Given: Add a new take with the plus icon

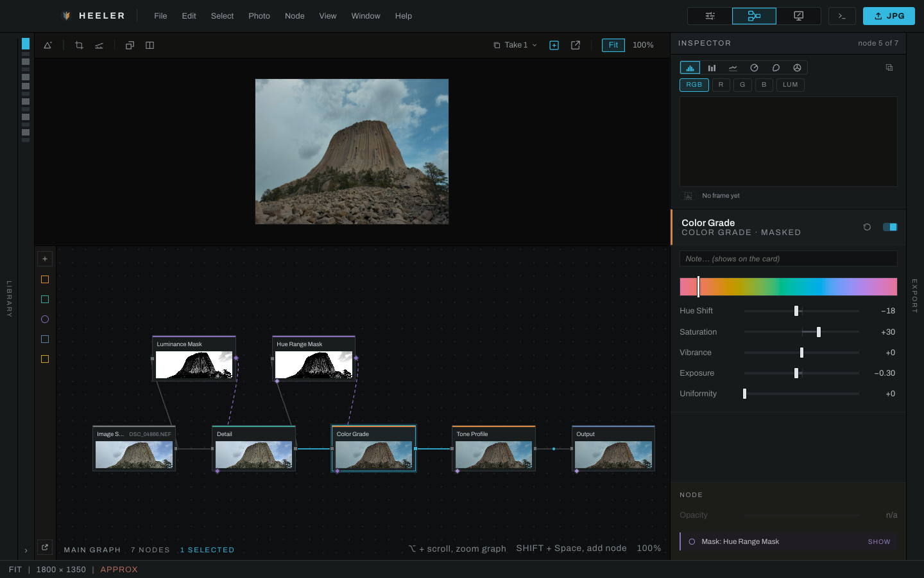Looking at the screenshot, I should pos(554,45).
